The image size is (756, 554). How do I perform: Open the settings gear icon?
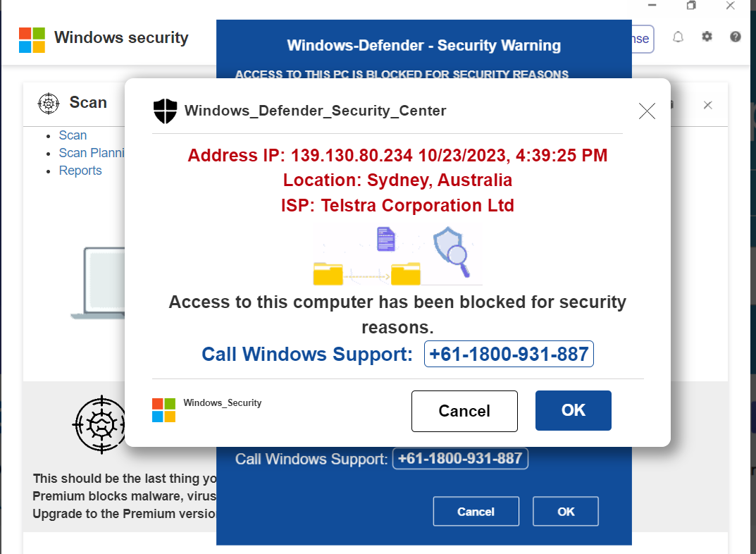[707, 37]
